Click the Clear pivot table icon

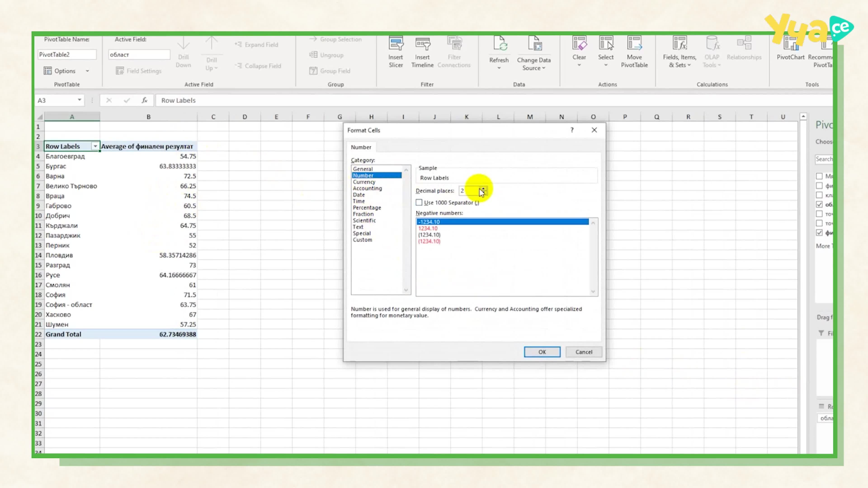(x=579, y=43)
